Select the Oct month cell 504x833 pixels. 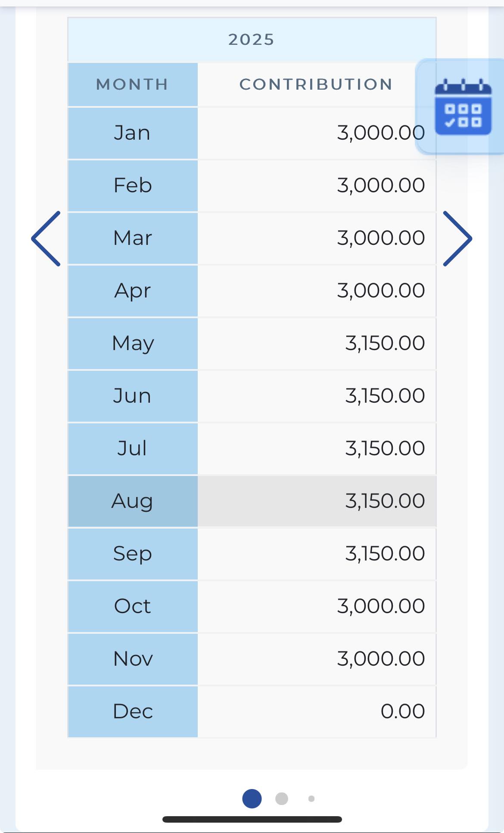coord(133,607)
